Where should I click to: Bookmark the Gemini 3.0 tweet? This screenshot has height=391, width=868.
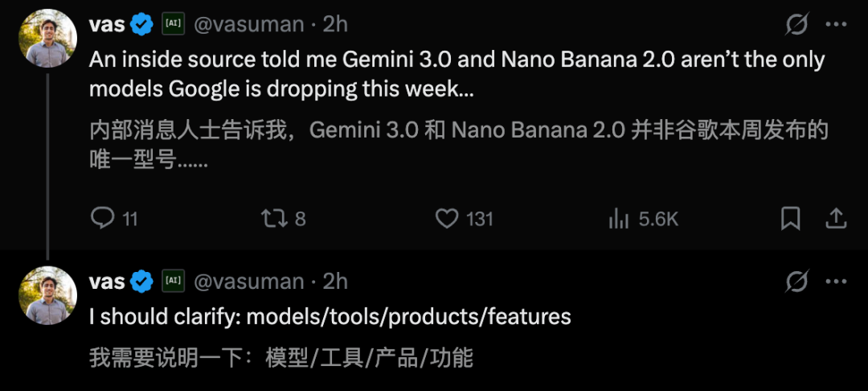(x=790, y=218)
